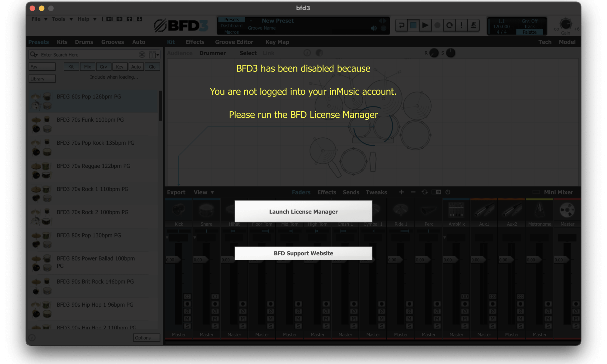Image resolution: width=607 pixels, height=364 pixels.
Task: Open the Library filter dropdown
Action: [42, 79]
